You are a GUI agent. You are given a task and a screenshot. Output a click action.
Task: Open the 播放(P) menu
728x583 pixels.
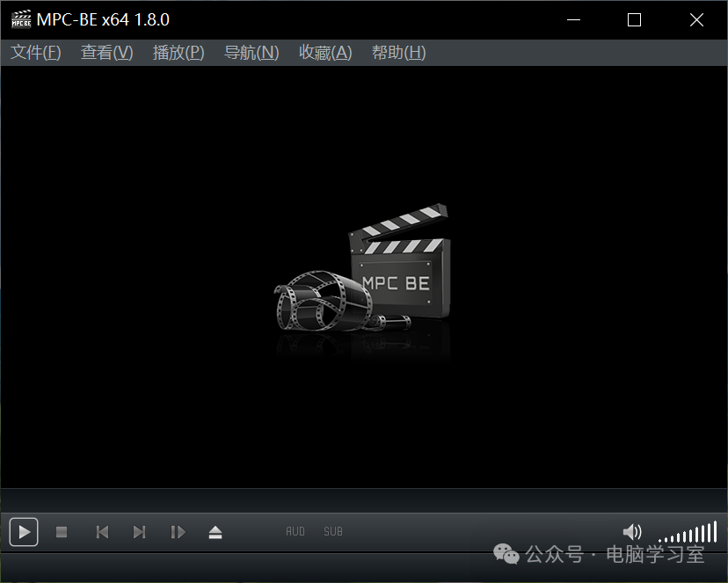coord(178,53)
